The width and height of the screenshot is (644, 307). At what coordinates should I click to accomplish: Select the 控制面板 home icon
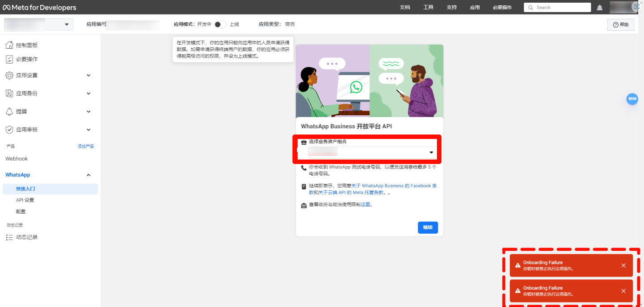[x=9, y=44]
